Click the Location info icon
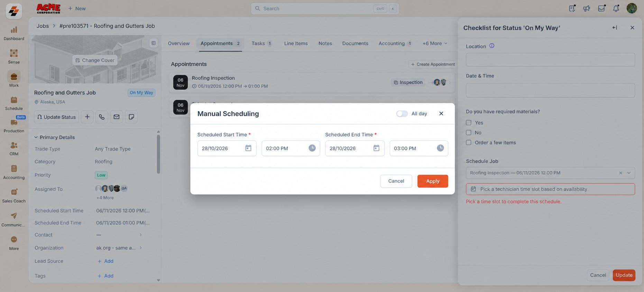Screen dimensions: 644x292 tap(492, 46)
